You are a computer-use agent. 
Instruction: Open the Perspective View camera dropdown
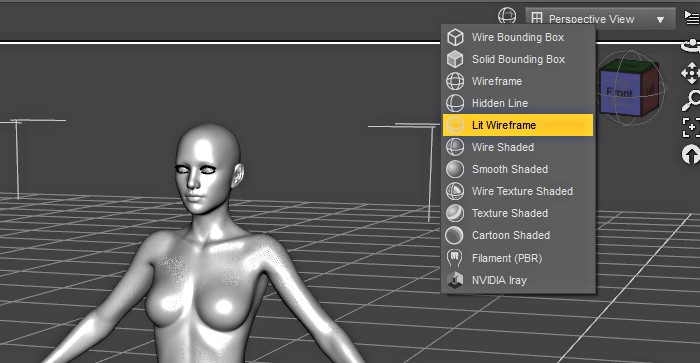[600, 19]
